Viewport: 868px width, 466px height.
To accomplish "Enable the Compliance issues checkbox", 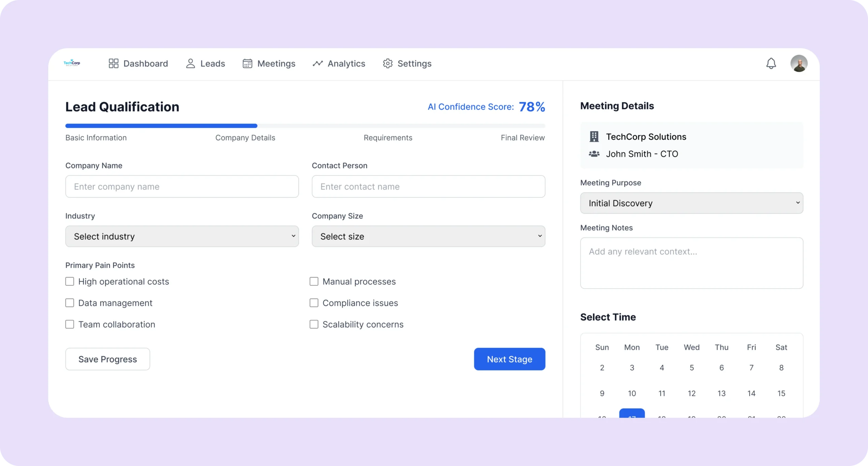I will point(314,303).
